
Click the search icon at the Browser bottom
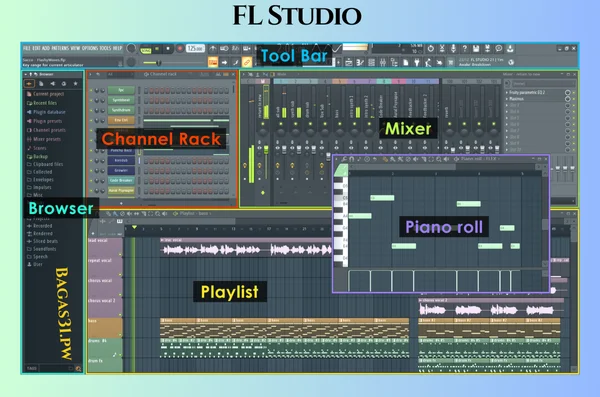pyautogui.click(x=78, y=369)
